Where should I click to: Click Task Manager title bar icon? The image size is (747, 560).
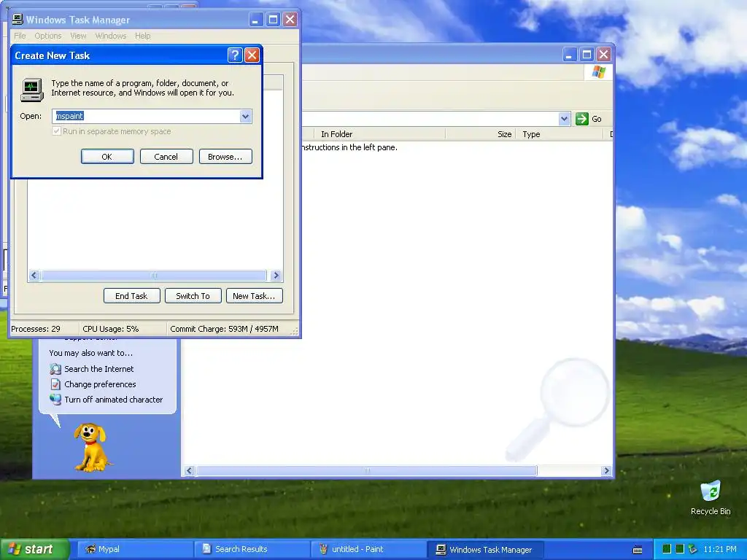point(18,19)
